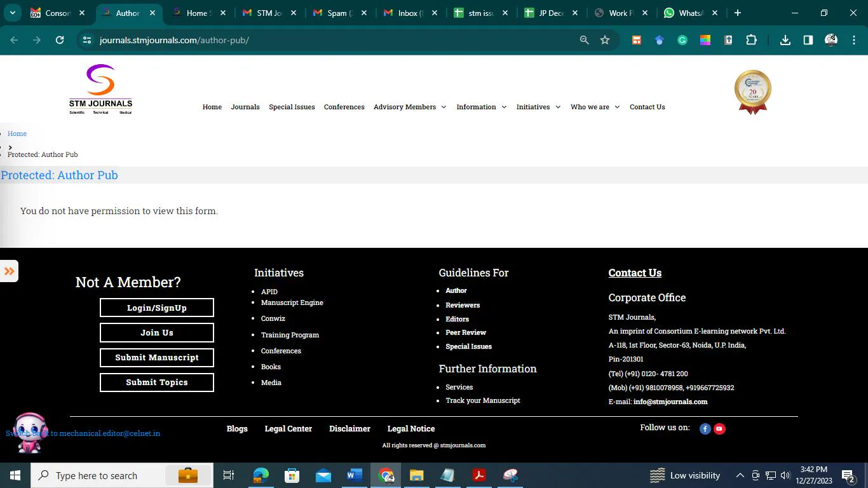Open Microsoft Edge from the taskbar
868x488 pixels.
(x=261, y=475)
